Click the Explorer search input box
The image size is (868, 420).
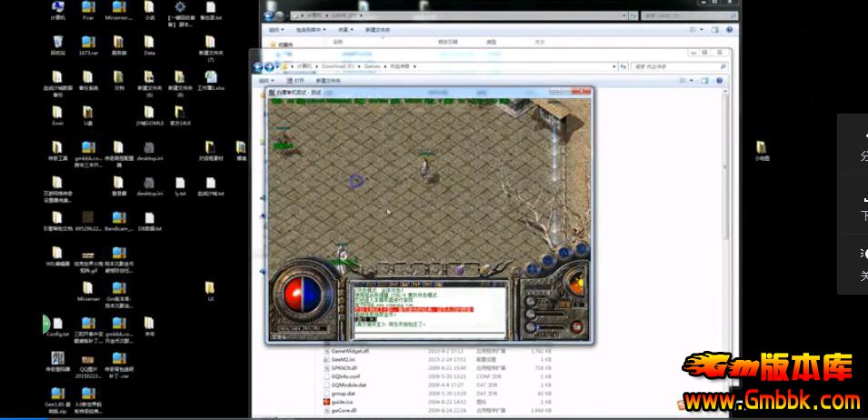point(673,66)
